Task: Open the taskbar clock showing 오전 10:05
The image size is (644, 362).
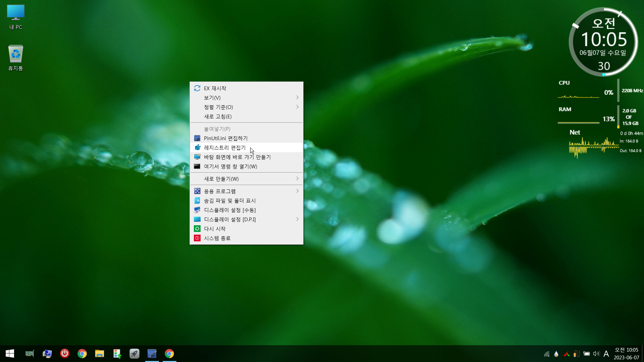Action: 626,354
